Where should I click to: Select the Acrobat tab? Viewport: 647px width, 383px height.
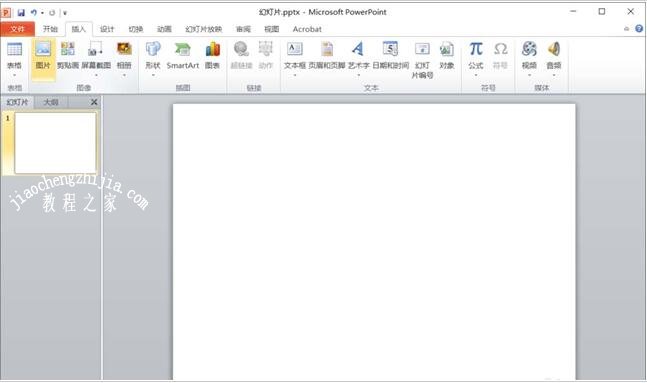tap(307, 29)
